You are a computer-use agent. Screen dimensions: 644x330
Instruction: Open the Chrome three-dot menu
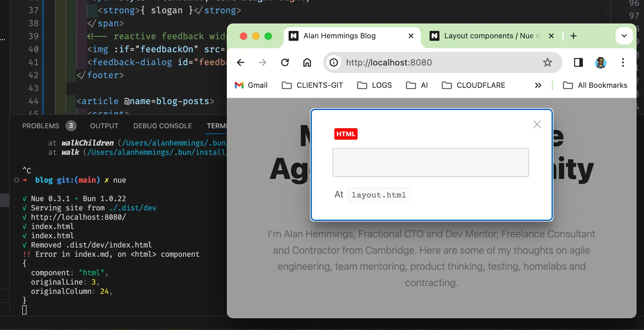623,62
